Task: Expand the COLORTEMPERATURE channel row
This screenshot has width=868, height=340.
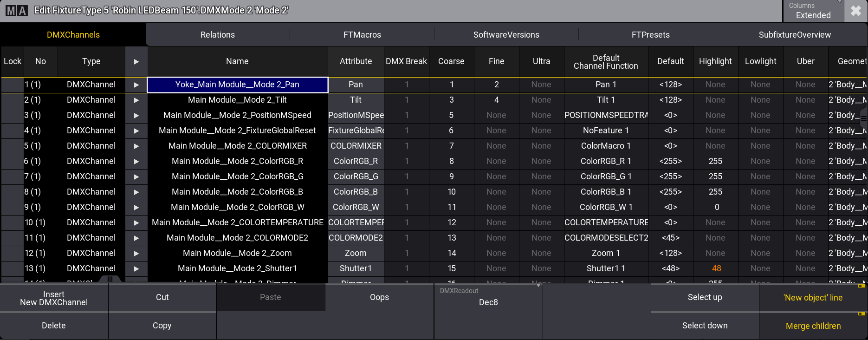Action: [x=136, y=222]
